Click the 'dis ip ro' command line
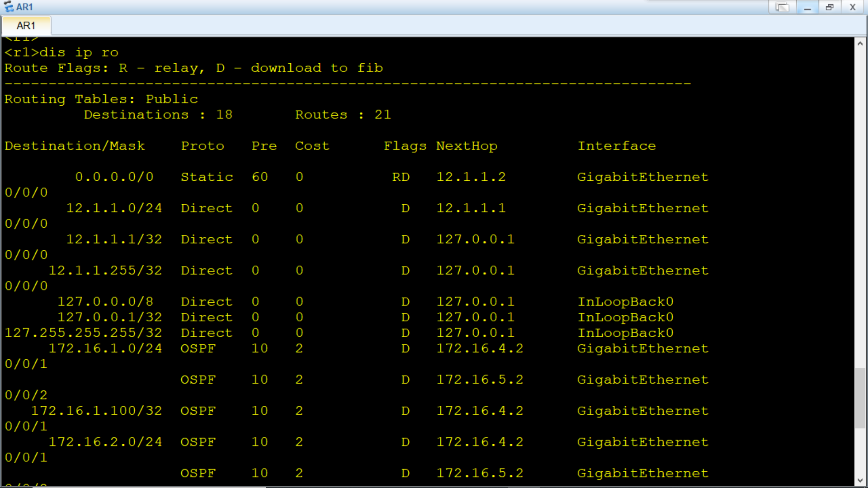 pos(61,52)
